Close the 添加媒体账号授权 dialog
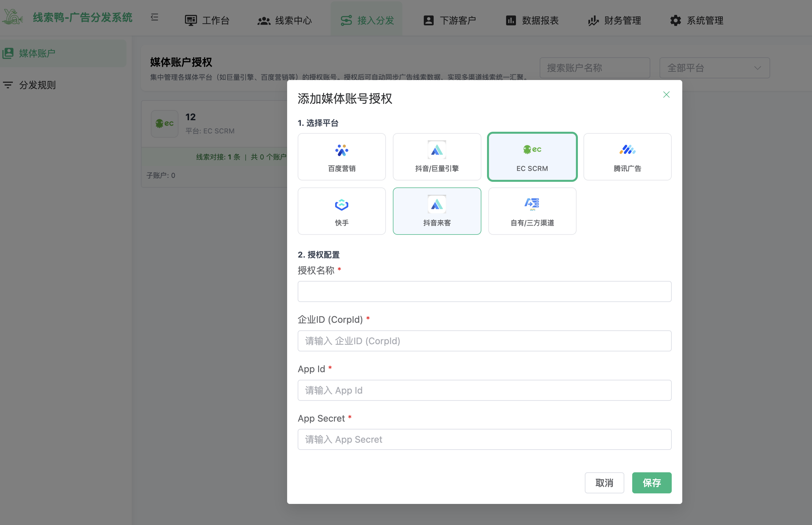This screenshot has width=812, height=525. coord(666,95)
